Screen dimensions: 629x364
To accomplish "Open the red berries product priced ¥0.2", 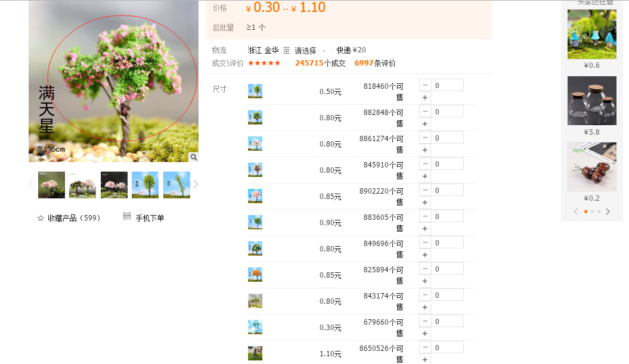I will (x=591, y=167).
